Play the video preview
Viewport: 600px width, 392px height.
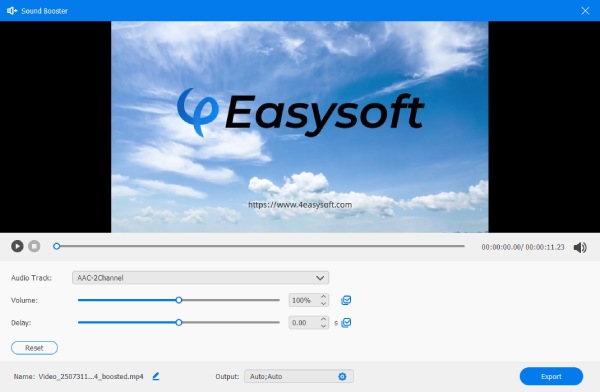tap(17, 246)
